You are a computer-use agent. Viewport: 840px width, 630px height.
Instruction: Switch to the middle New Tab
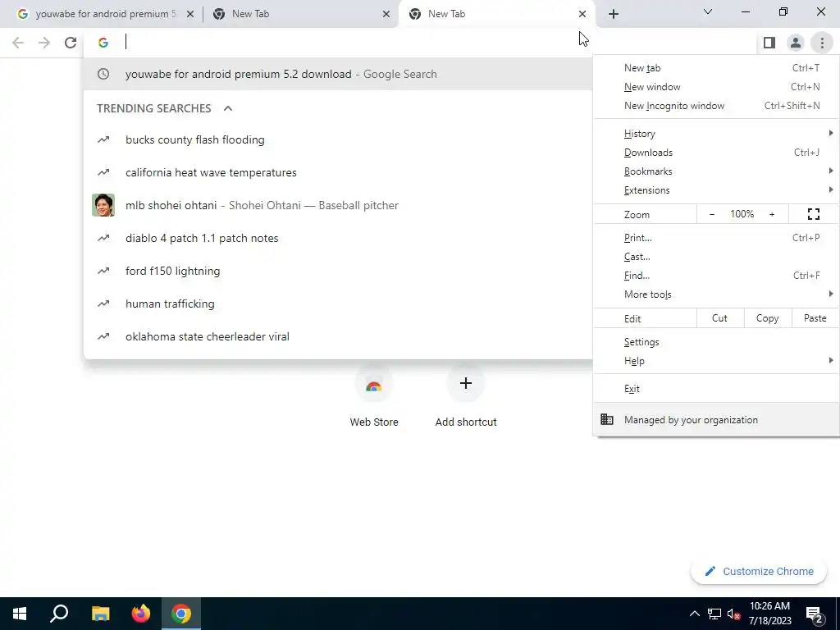click(x=300, y=14)
